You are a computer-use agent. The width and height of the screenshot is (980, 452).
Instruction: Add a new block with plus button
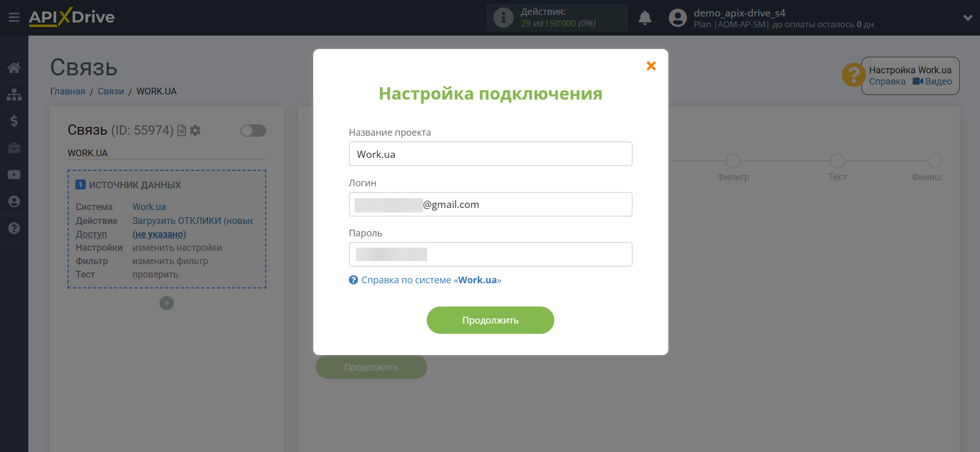pyautogui.click(x=166, y=303)
